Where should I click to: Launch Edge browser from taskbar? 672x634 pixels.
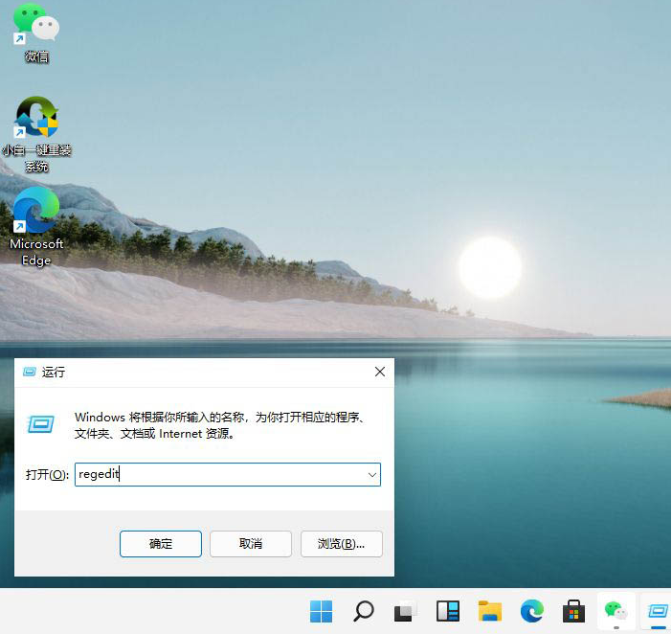(x=532, y=610)
